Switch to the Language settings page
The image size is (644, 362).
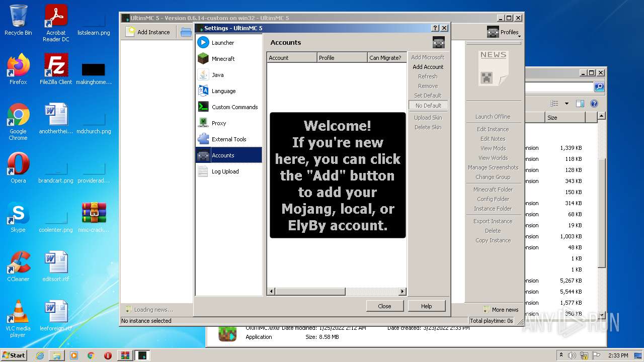point(229,91)
